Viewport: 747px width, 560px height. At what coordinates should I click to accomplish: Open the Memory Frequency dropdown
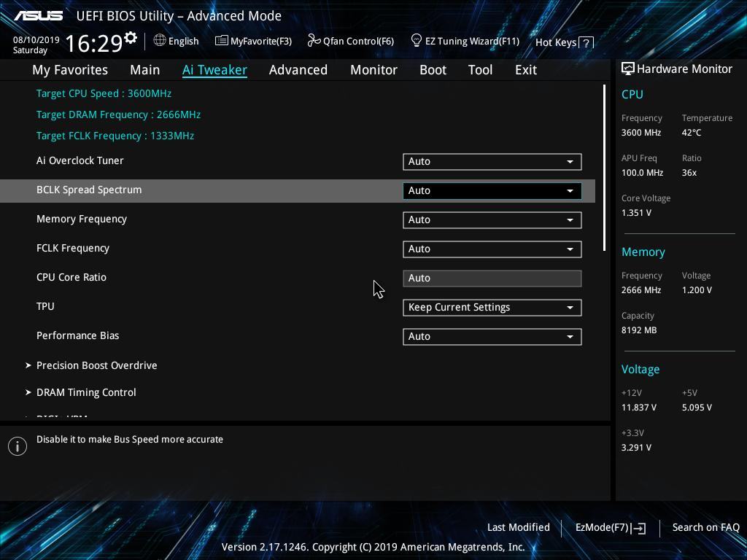(492, 220)
